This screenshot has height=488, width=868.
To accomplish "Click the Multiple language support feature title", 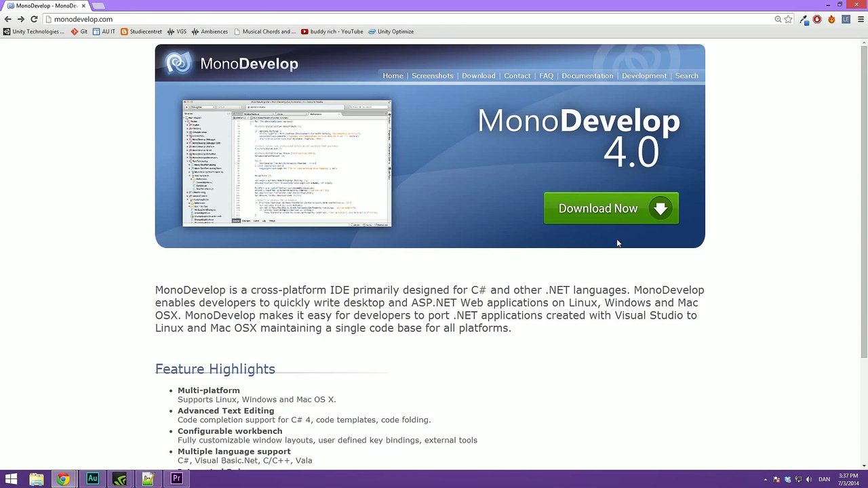I will pos(234,451).
